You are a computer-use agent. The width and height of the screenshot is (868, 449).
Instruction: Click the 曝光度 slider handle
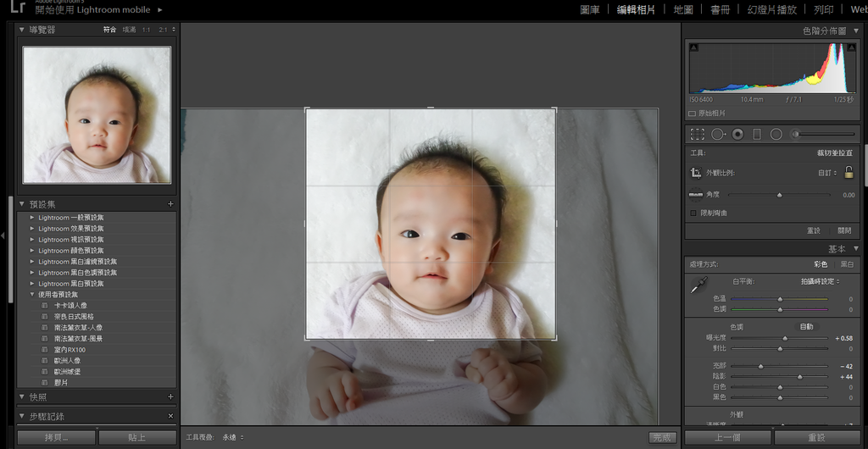click(785, 338)
